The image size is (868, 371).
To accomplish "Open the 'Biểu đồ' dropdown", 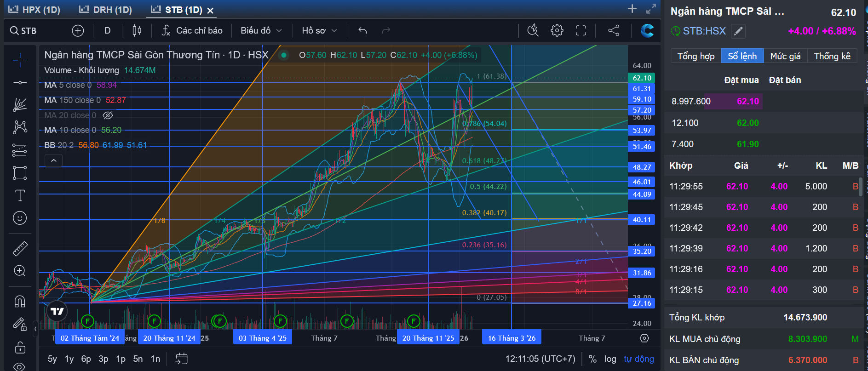I will 261,31.
